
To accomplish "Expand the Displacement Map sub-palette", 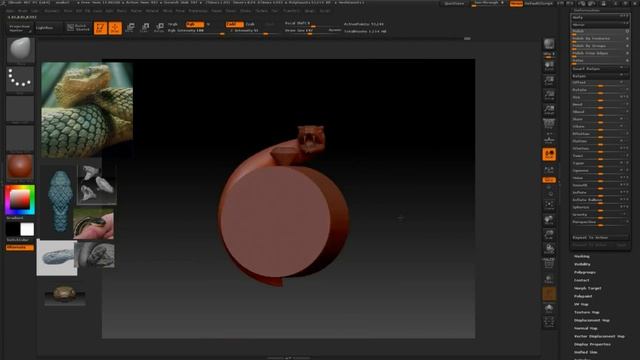I will [592, 320].
